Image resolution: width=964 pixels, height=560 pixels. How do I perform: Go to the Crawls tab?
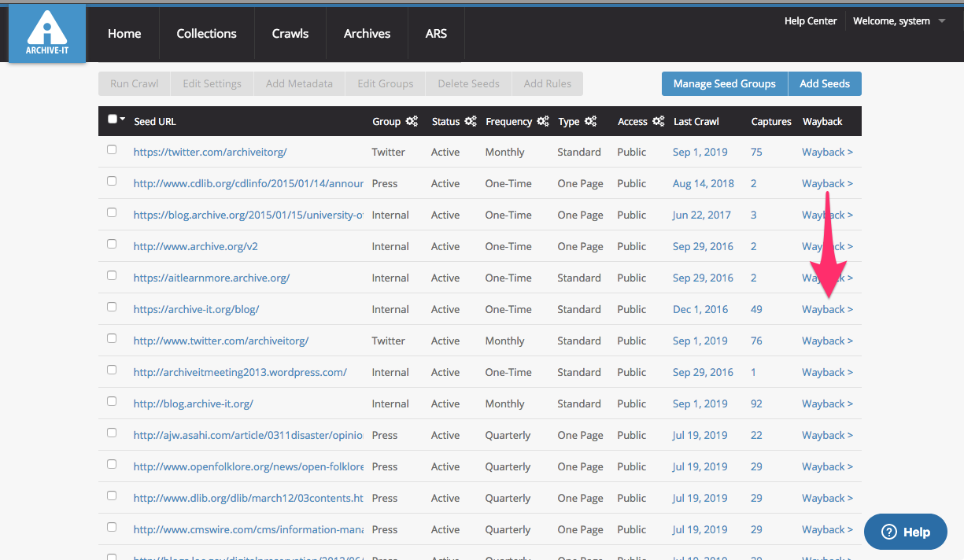click(290, 33)
